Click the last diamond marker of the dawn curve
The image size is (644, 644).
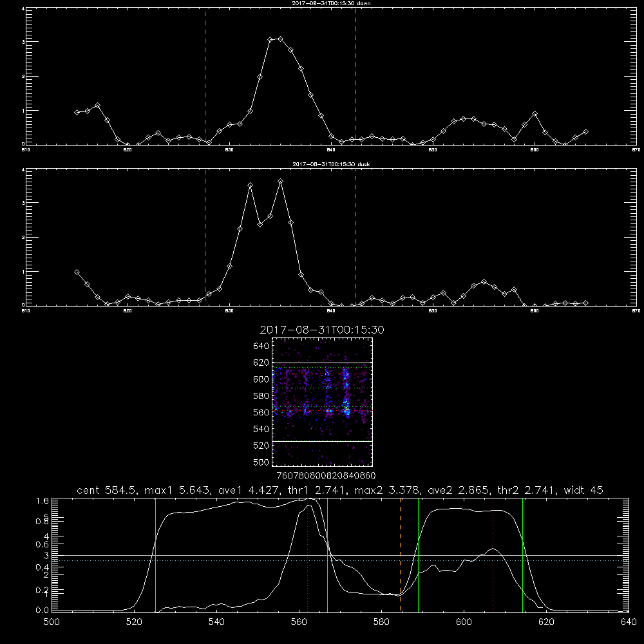click(585, 131)
